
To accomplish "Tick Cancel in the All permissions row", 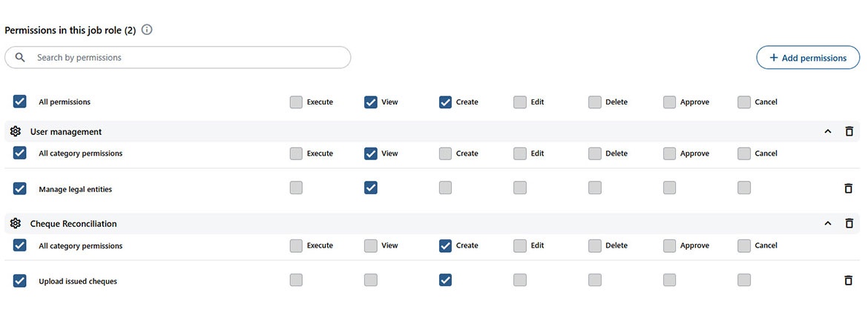I will click(744, 102).
